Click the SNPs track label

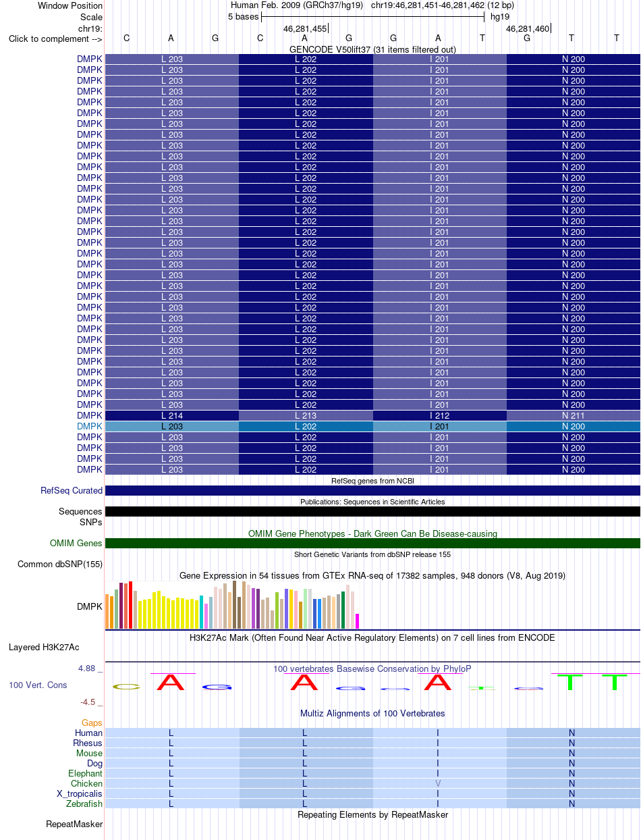(x=91, y=522)
